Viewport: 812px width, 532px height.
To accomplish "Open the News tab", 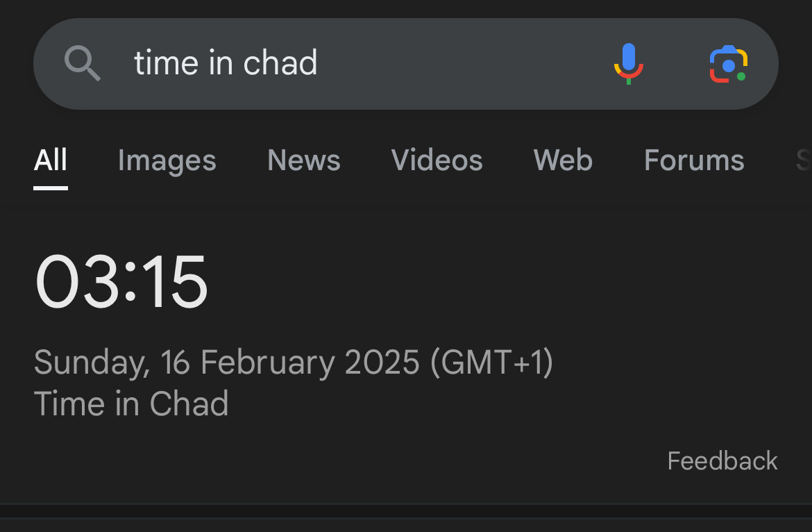I will point(304,160).
